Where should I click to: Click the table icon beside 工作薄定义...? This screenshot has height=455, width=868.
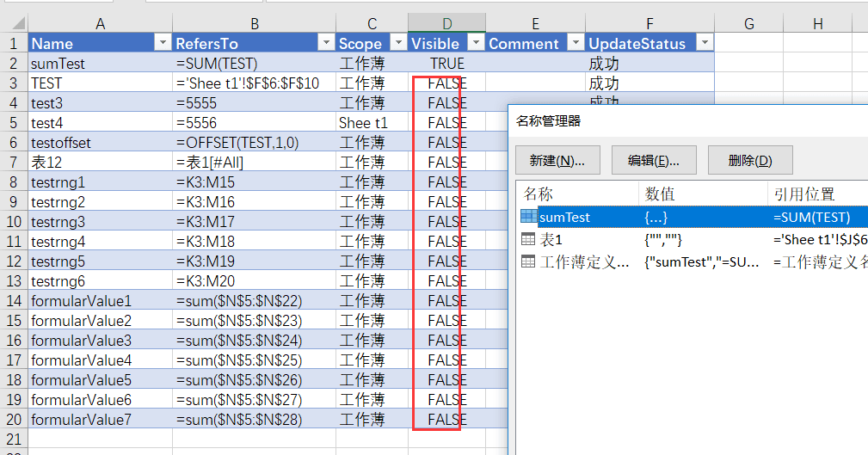[x=529, y=261]
